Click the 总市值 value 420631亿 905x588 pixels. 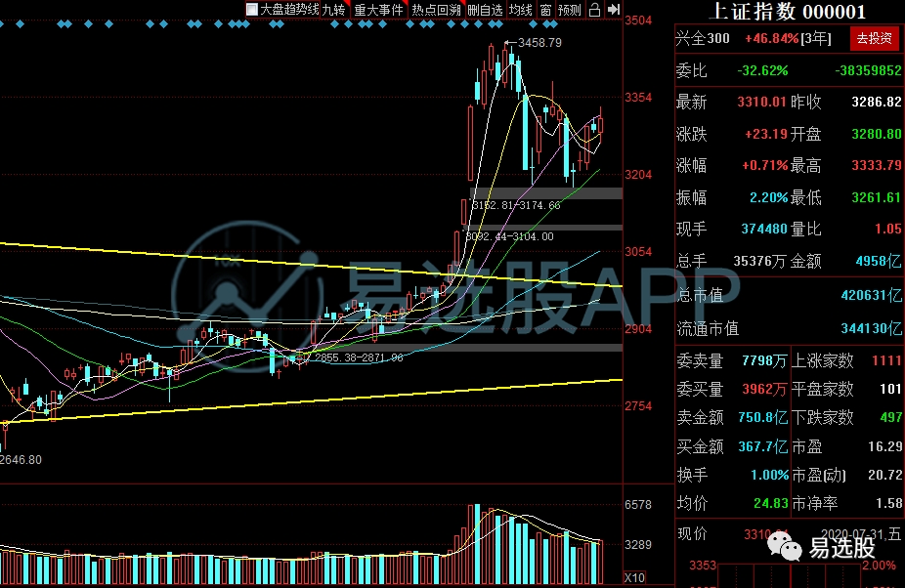click(871, 295)
